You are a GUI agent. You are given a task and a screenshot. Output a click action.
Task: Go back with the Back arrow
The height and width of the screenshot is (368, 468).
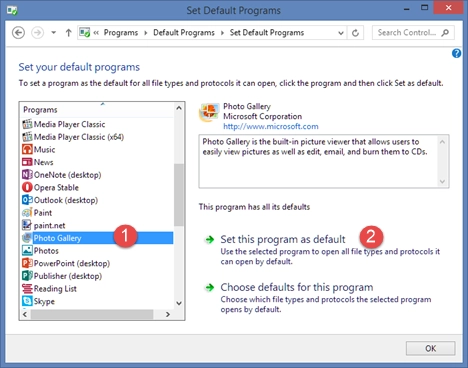[x=18, y=33]
